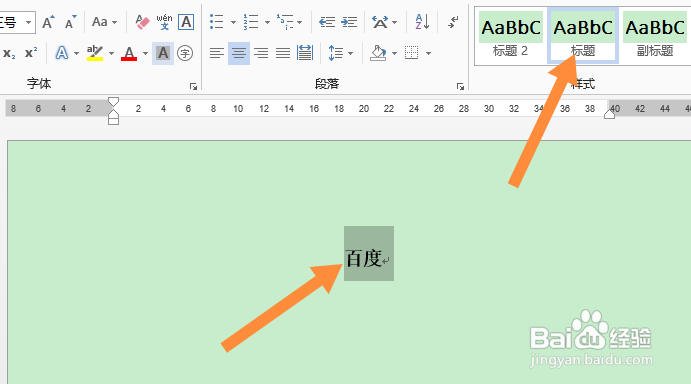
Task: Open the Paragraph dialog launcher
Action: (460, 86)
